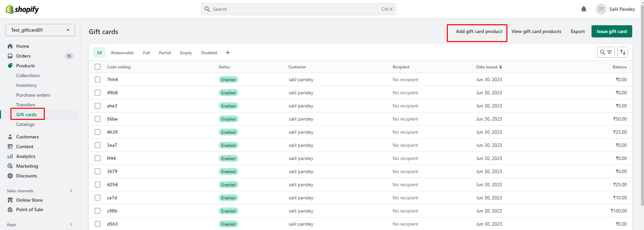Viewport: 644px width, 230px height.
Task: Click the Customers person icon
Action: [x=10, y=137]
